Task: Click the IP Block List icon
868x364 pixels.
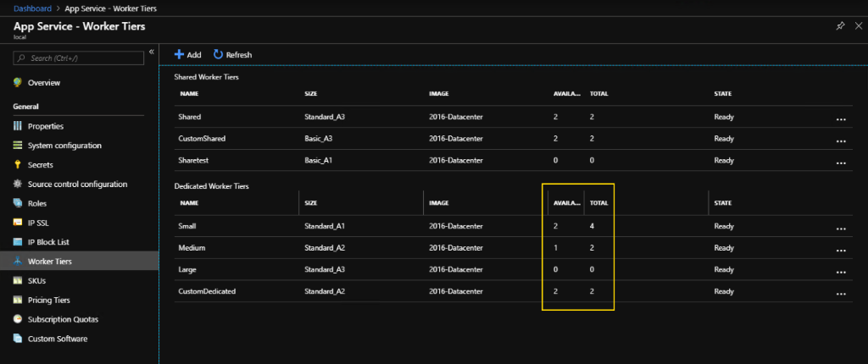Action: click(x=18, y=242)
